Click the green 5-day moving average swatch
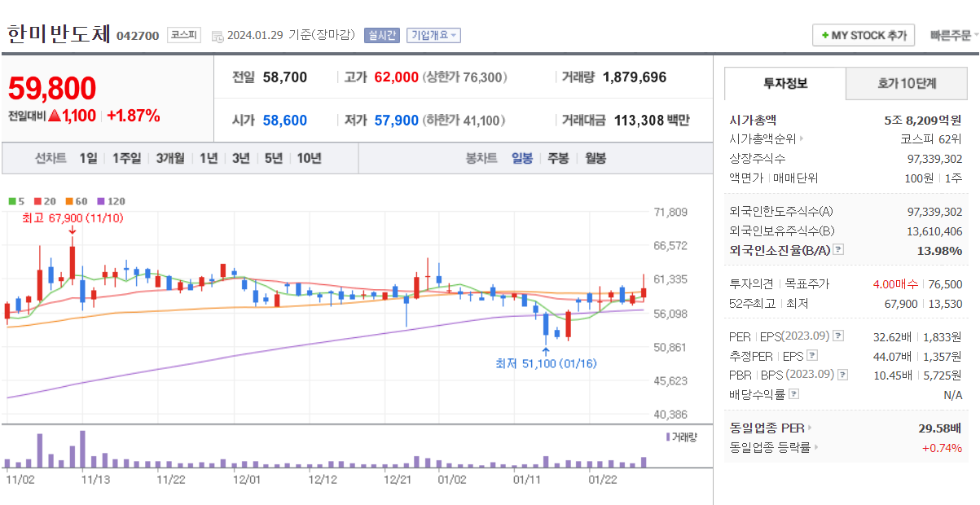This screenshot has height=505, width=980. (11, 200)
